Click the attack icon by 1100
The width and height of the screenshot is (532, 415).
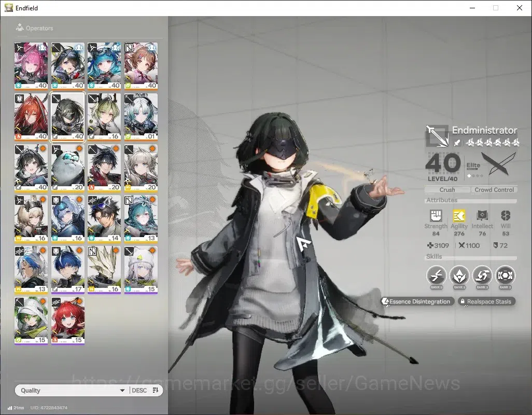pos(461,245)
